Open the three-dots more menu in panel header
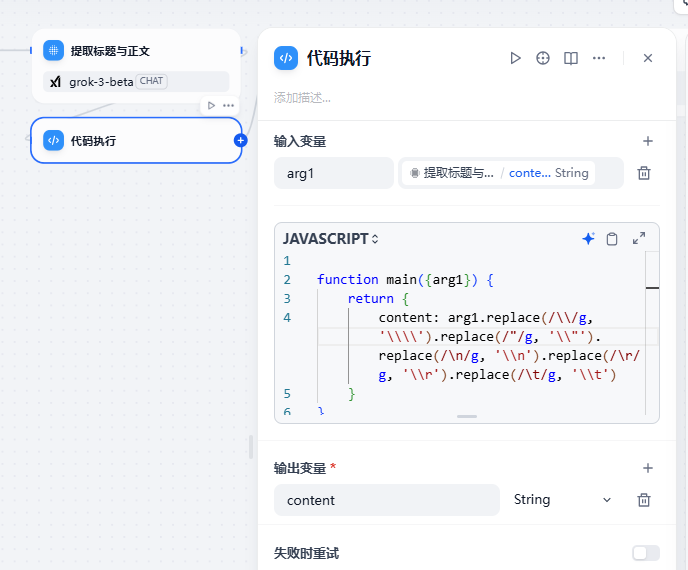Image resolution: width=688 pixels, height=570 pixels. pos(599,58)
